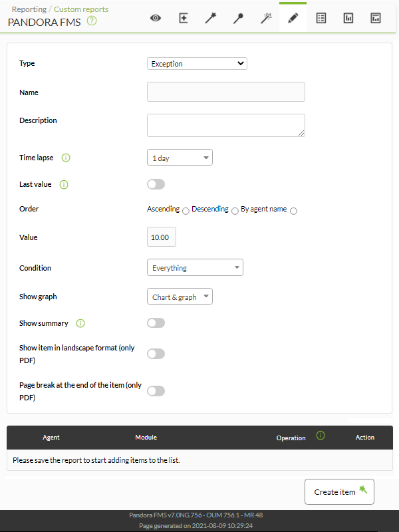399x532 pixels.
Task: Click the Create item button
Action: coord(339,491)
